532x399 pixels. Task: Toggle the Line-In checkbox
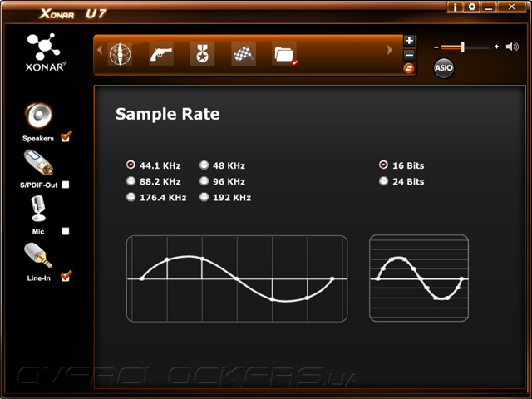point(66,277)
